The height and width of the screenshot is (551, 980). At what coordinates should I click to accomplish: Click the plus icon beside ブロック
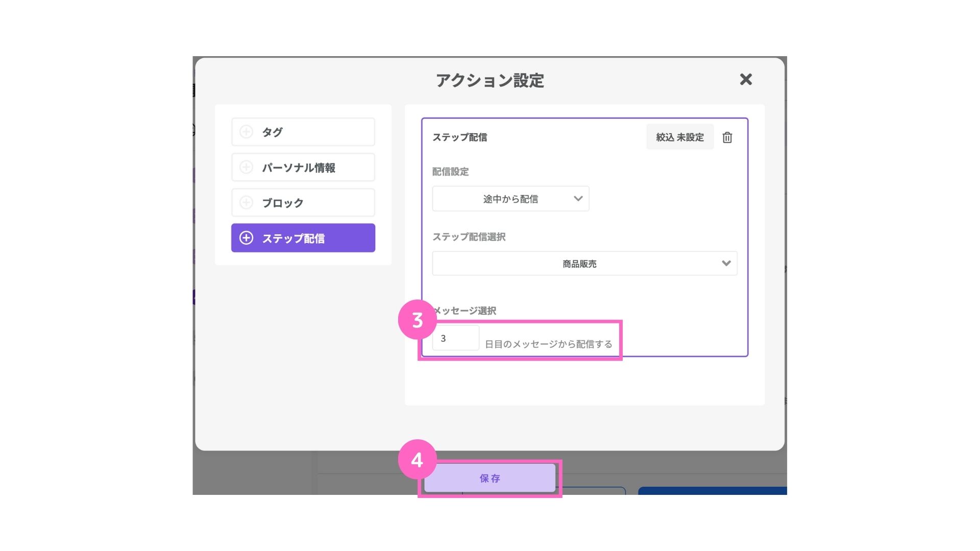(x=246, y=203)
